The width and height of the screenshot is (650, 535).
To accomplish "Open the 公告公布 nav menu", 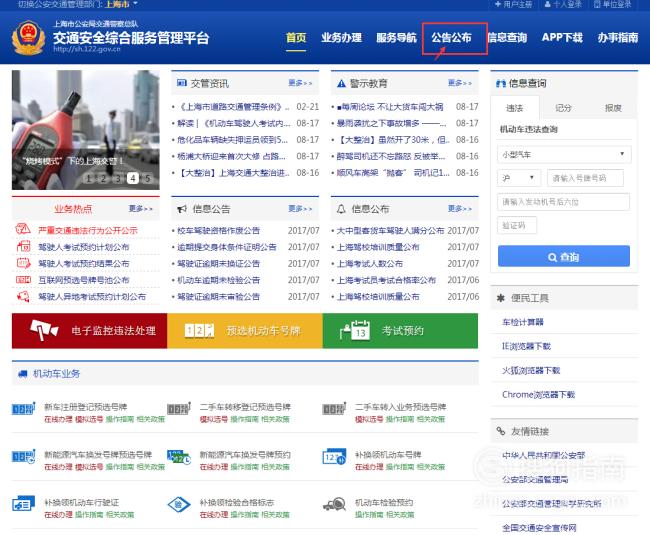I will click(451, 38).
